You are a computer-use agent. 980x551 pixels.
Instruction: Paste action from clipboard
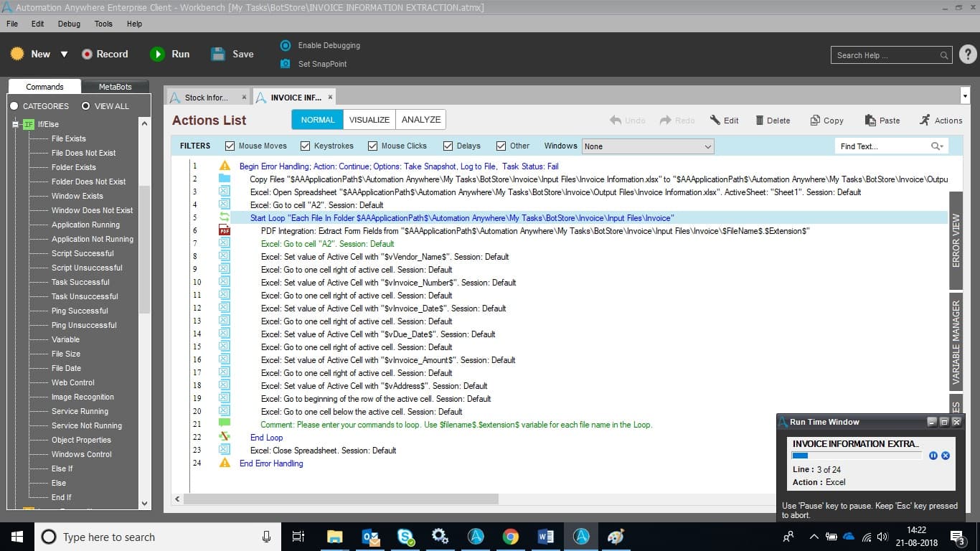(882, 121)
